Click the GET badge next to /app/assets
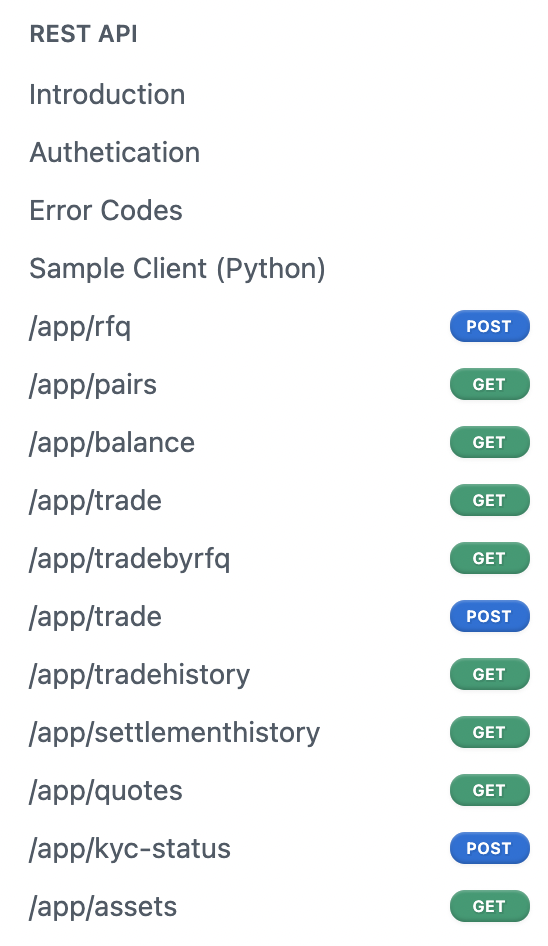The width and height of the screenshot is (548, 946). [x=489, y=906]
